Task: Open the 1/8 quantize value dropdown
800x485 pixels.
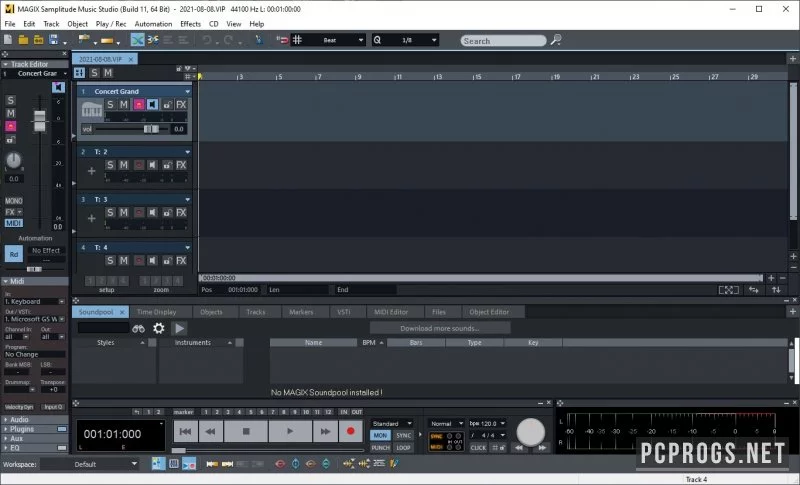Action: [434, 40]
